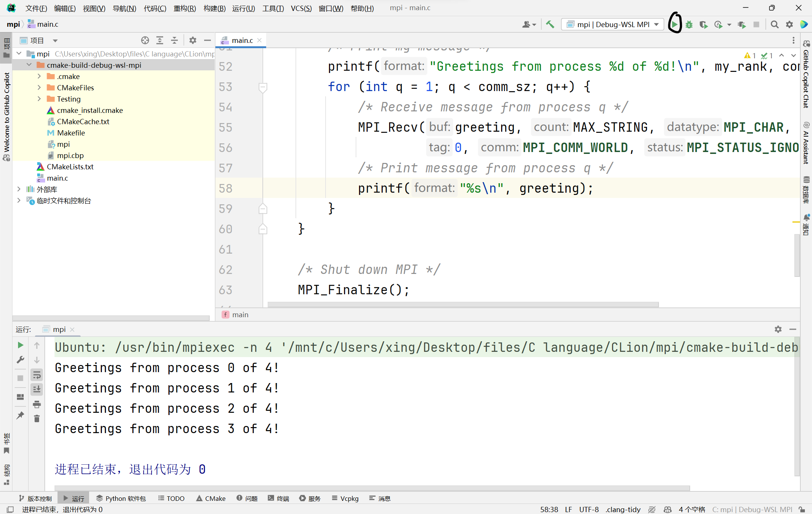The image size is (812, 514).
Task: Open run configuration wrench in run panel
Action: (21, 360)
